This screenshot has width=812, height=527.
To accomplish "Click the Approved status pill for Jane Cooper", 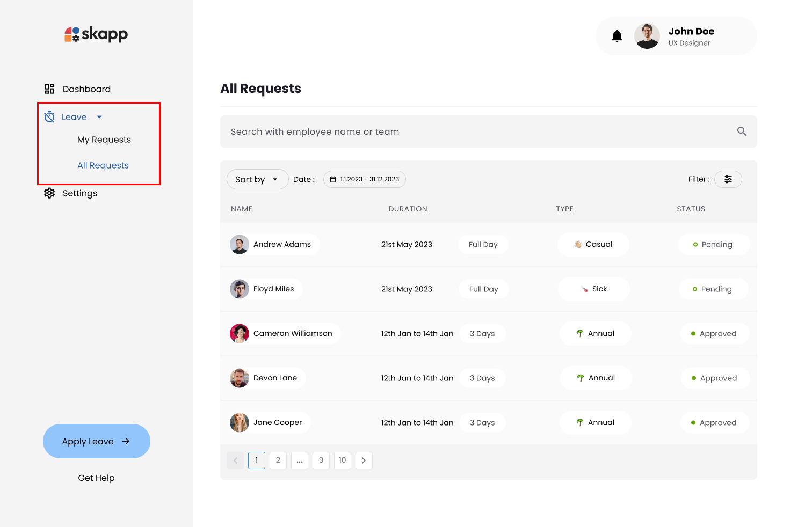I will click(715, 422).
